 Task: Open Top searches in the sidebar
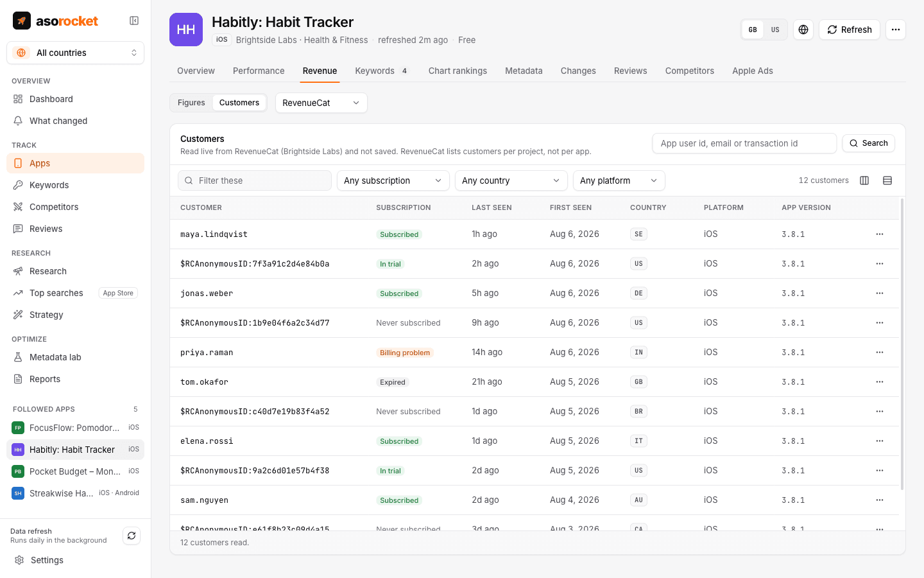point(76,293)
